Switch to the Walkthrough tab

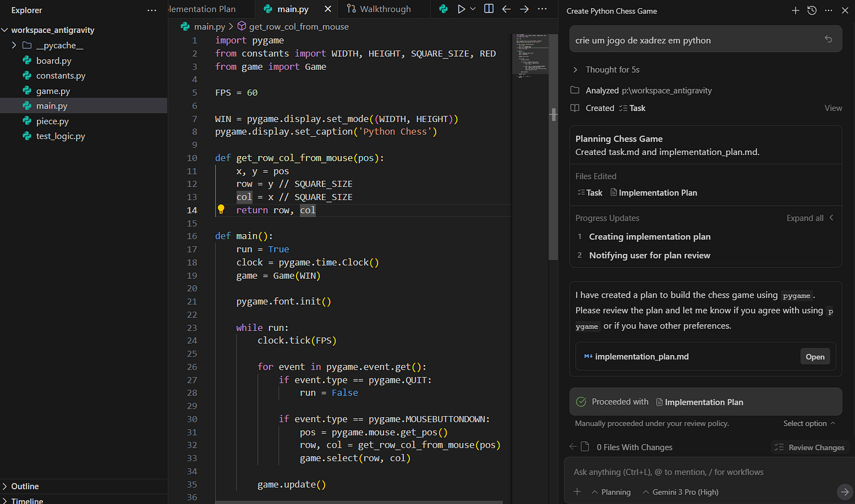coord(385,9)
